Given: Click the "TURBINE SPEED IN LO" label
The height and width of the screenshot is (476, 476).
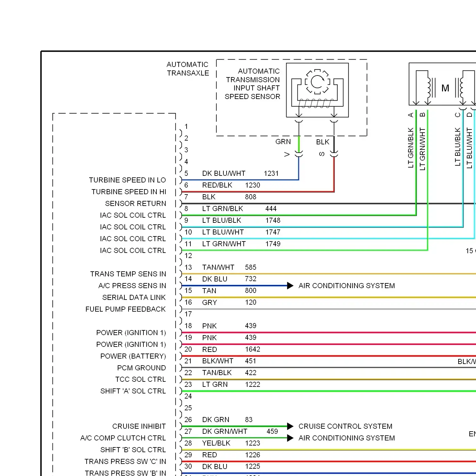Looking at the screenshot, I should click(127, 180).
